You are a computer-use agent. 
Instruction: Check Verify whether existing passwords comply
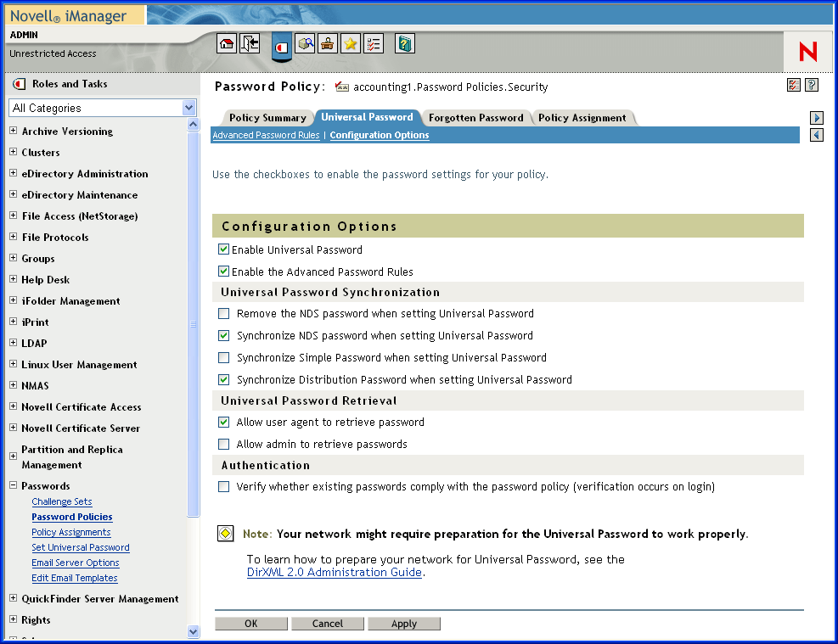tap(224, 486)
